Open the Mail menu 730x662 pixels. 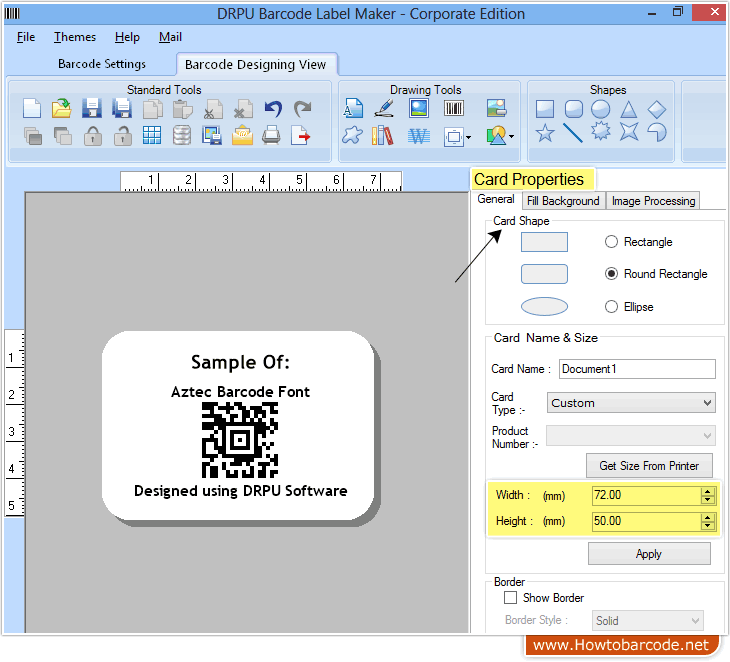click(x=170, y=37)
